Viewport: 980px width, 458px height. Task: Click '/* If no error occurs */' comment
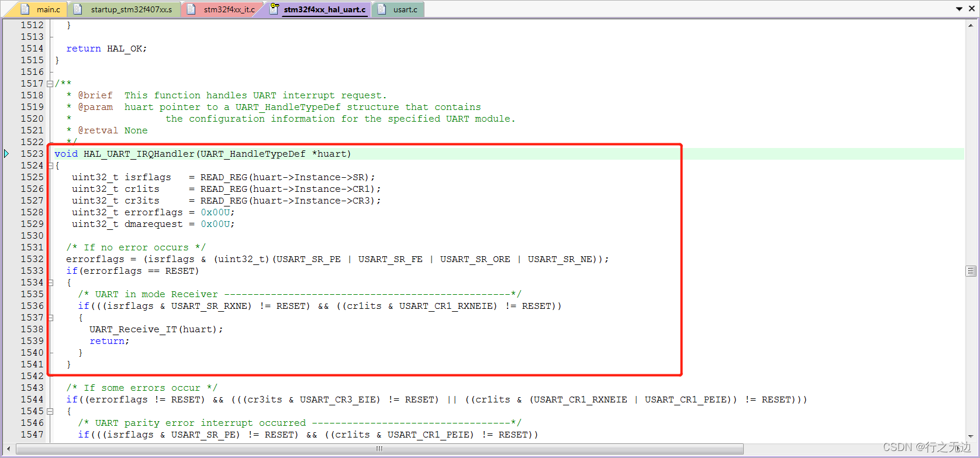[136, 247]
